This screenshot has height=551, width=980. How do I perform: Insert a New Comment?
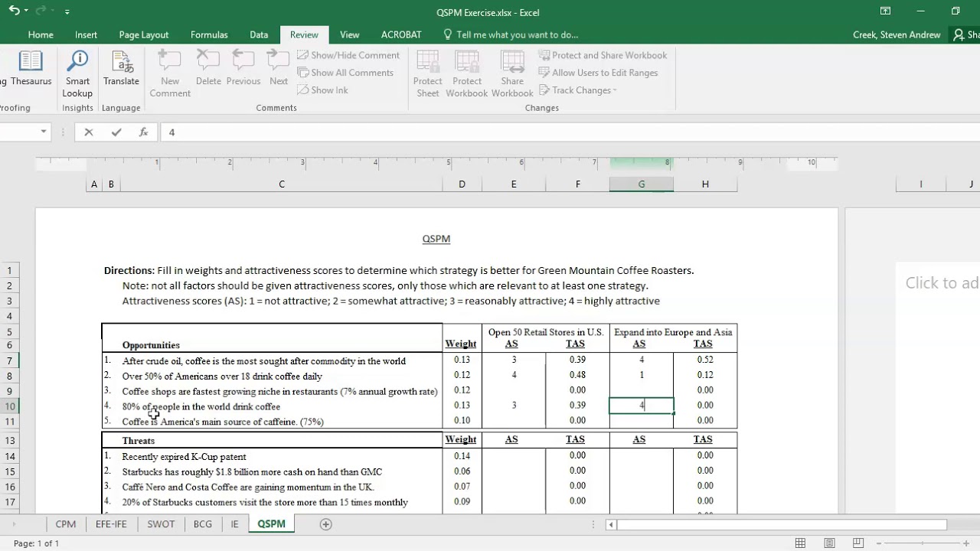click(170, 73)
